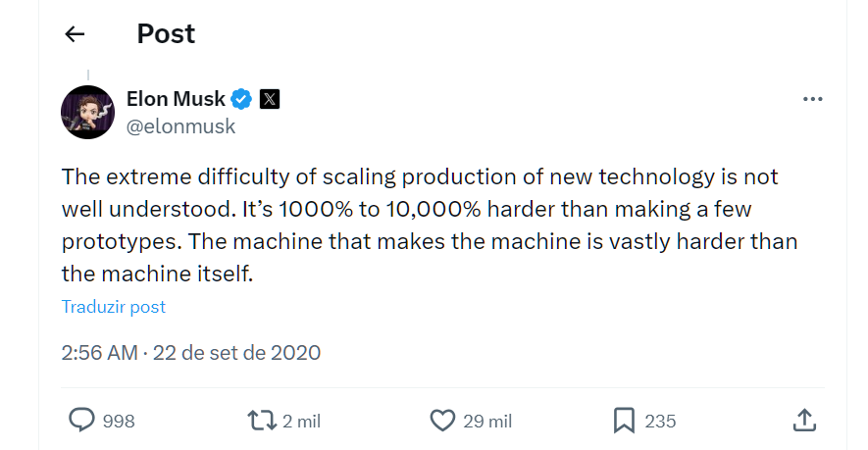Open the @elonmusk handle link

(180, 126)
